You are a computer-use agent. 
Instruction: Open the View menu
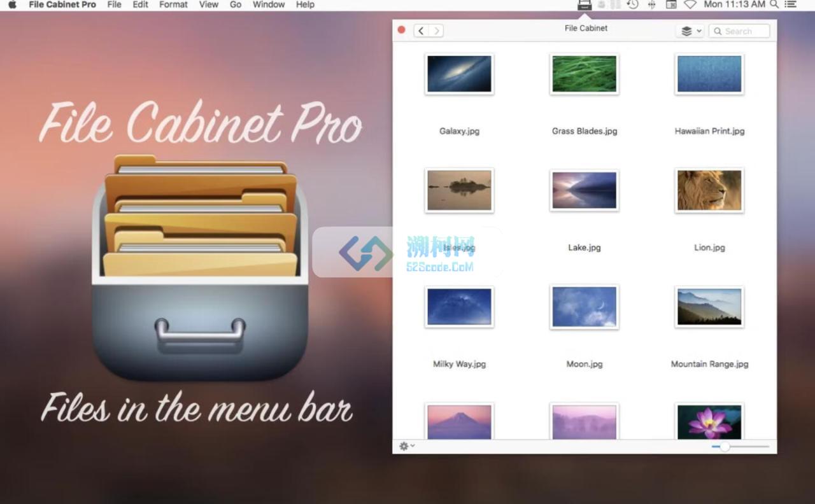[x=209, y=4]
